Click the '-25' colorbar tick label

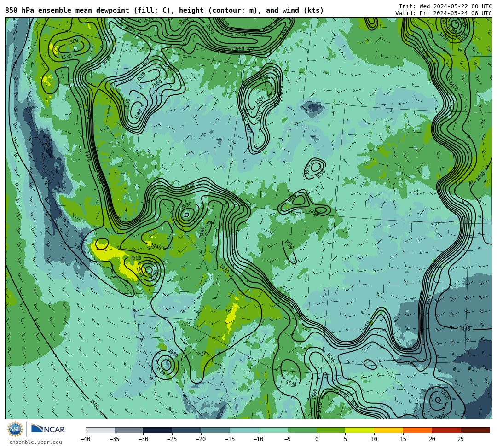point(172,439)
